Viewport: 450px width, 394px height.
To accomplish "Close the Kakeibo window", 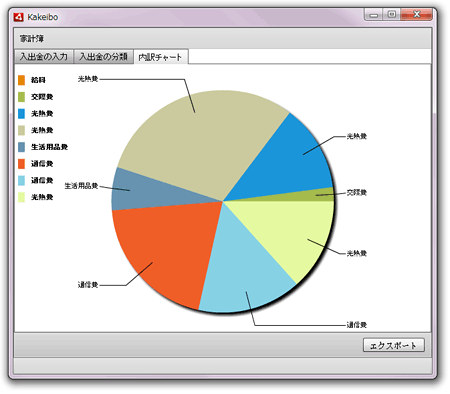I will pos(417,15).
